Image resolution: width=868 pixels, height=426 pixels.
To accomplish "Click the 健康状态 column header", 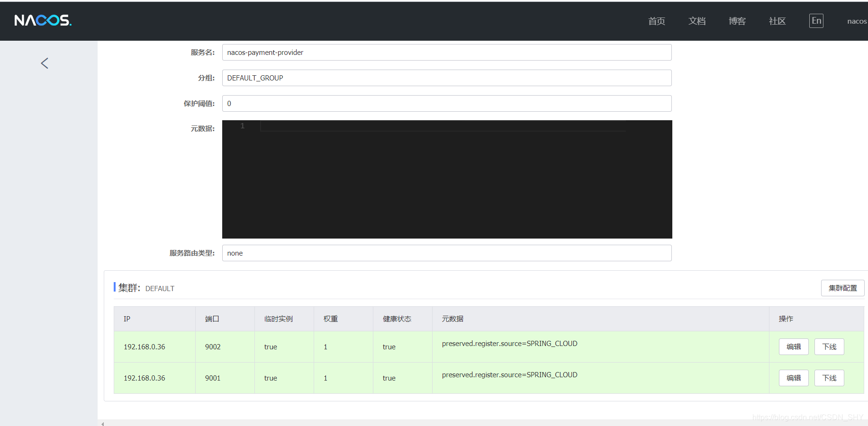I will point(403,319).
